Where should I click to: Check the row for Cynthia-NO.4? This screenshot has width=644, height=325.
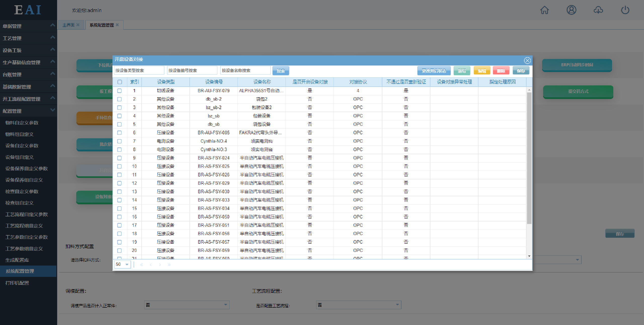click(119, 141)
